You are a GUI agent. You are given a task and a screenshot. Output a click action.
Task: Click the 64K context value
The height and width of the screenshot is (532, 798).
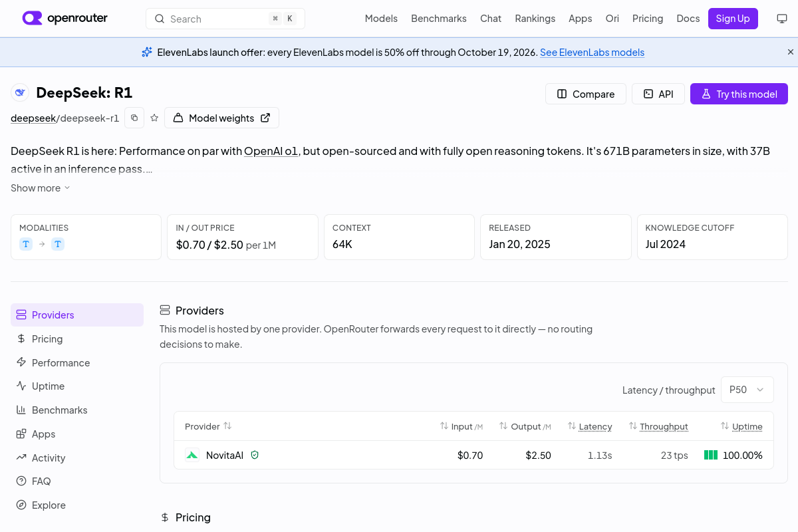tap(342, 244)
